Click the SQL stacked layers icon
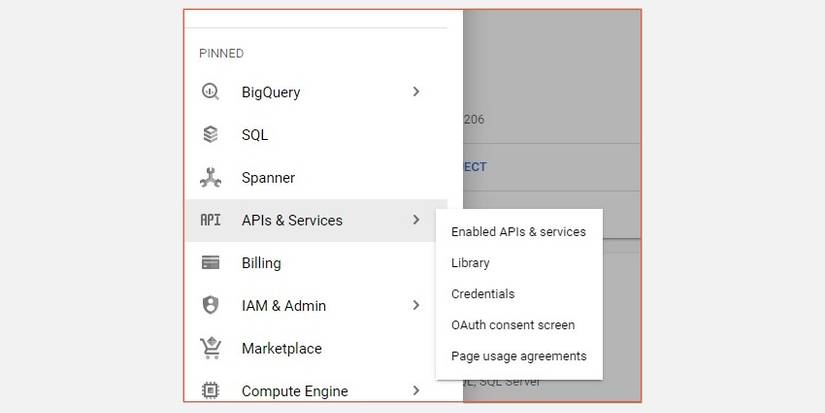Image resolution: width=825 pixels, height=413 pixels. (210, 134)
